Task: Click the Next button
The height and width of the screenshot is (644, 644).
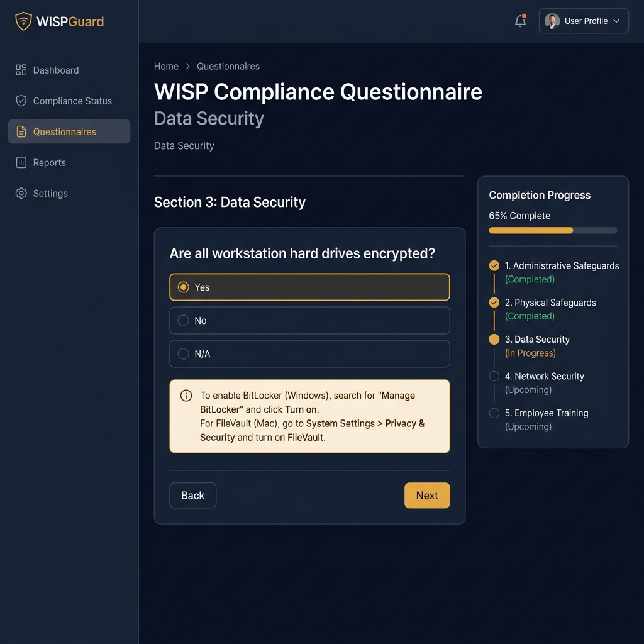Action: click(x=427, y=496)
